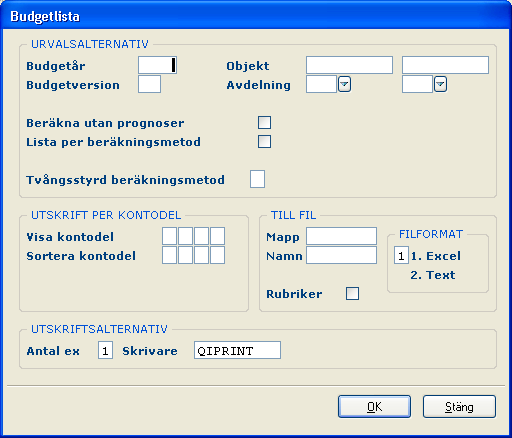
Task: Open the second Avdelning dropdown arrow
Action: pos(440,84)
